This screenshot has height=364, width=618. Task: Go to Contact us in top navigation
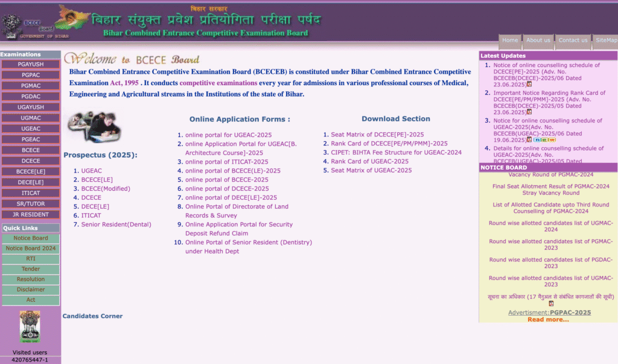pos(572,40)
